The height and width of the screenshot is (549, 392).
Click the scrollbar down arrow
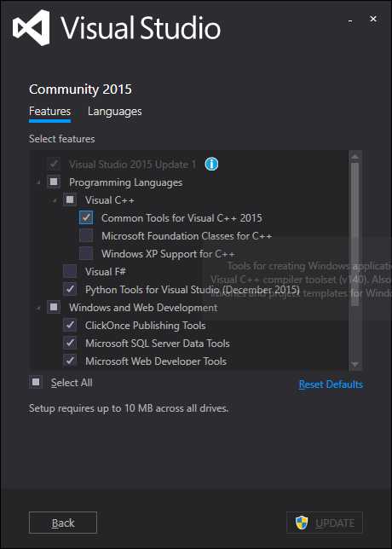tap(355, 365)
